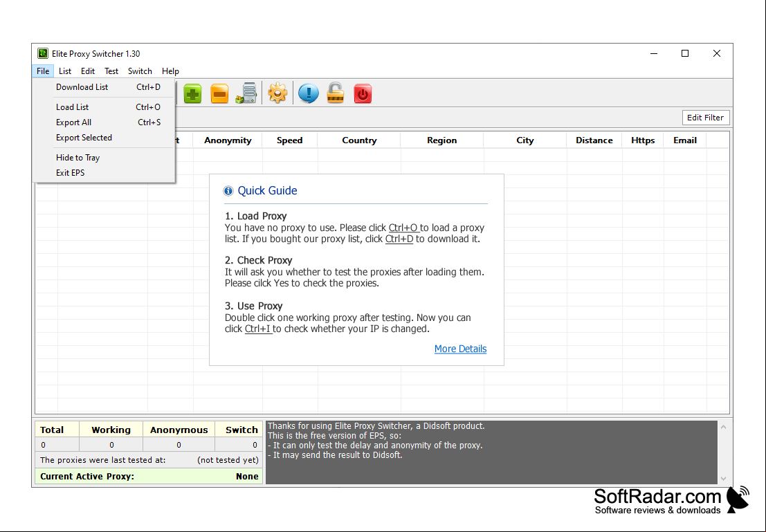Click the orange minus remove-proxy toolbar icon
Screen dimensions: 766x532
[219, 93]
